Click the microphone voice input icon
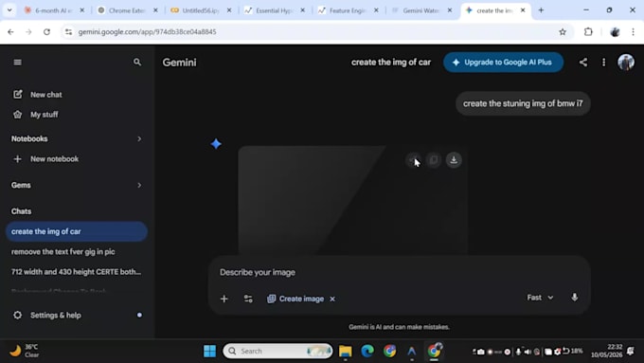This screenshot has height=363, width=644. (574, 298)
